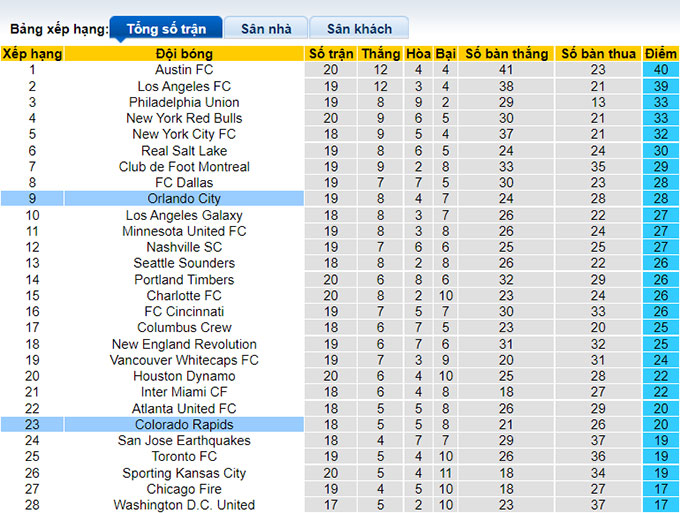The image size is (680, 513).
Task: Open Philadelphia Union team page
Action: (x=184, y=102)
